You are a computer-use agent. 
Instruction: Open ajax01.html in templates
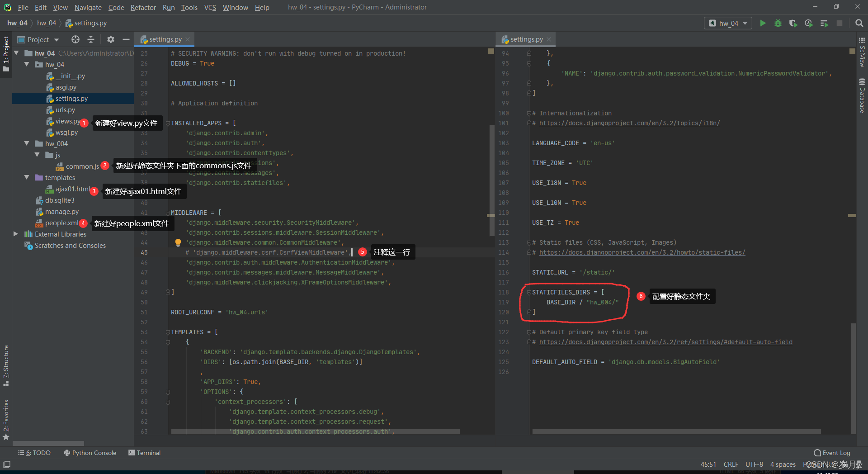68,189
